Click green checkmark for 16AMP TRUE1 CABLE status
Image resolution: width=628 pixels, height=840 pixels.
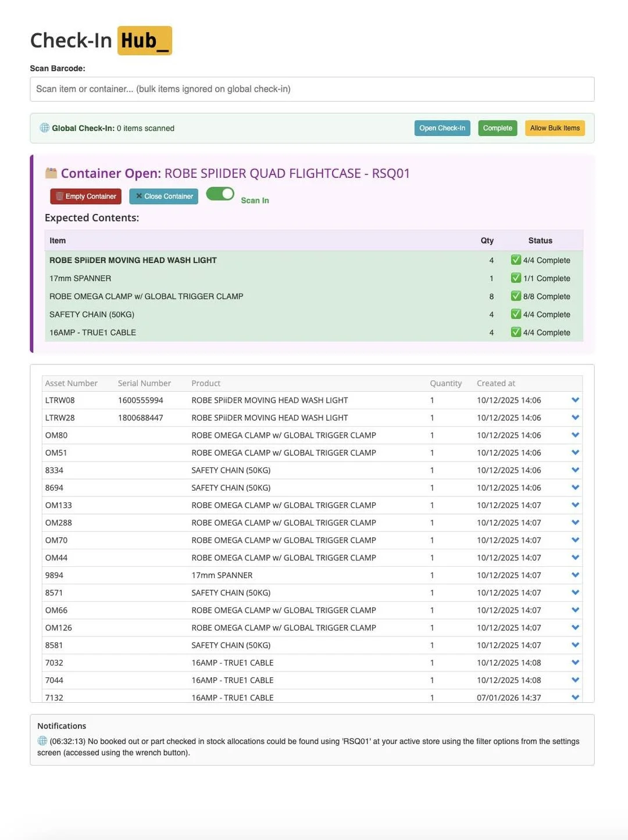516,332
